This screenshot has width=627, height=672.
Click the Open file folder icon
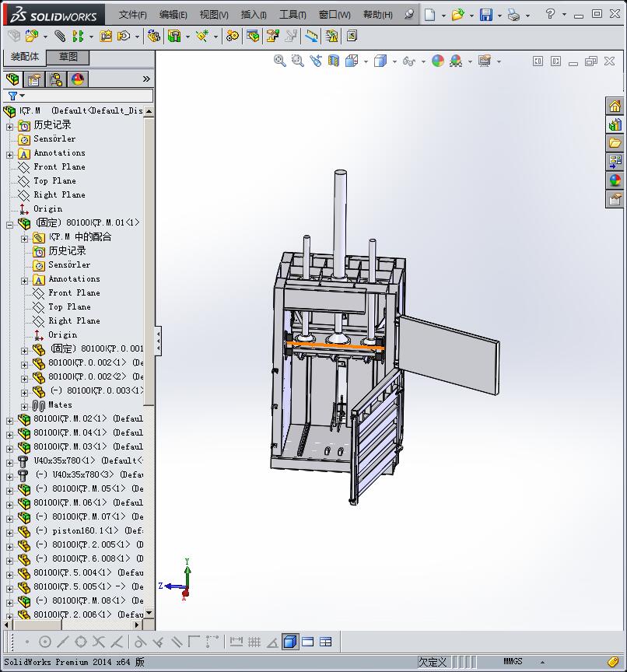tap(457, 15)
